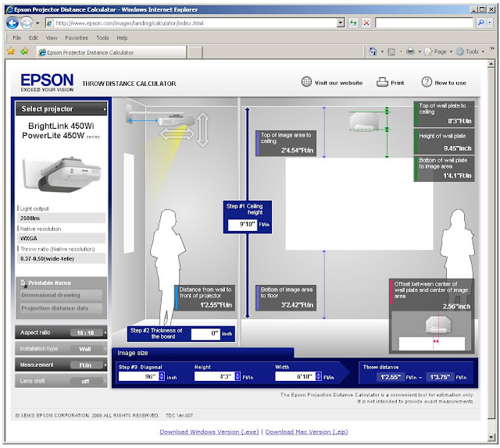Viewport: 500px width, 448px height.
Task: Click the page scrollbar up arrow
Action: [x=491, y=64]
